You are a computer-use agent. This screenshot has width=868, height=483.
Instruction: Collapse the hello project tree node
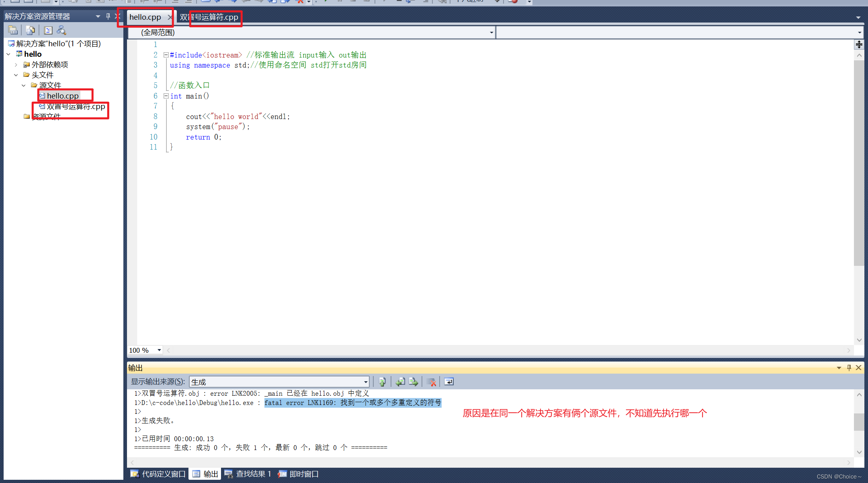[x=8, y=54]
